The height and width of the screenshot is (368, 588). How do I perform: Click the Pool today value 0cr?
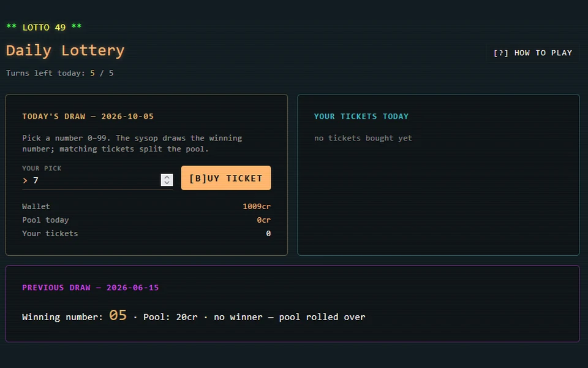coord(263,220)
